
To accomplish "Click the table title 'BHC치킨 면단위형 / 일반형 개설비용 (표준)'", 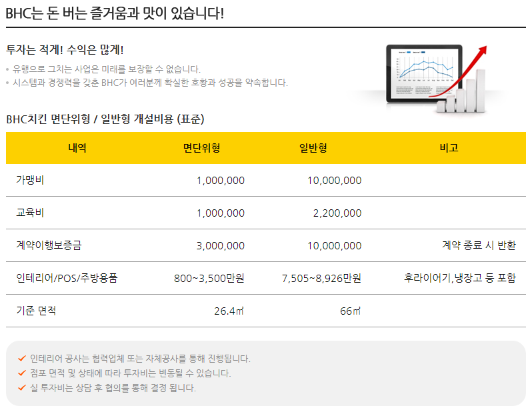I will (x=105, y=119).
